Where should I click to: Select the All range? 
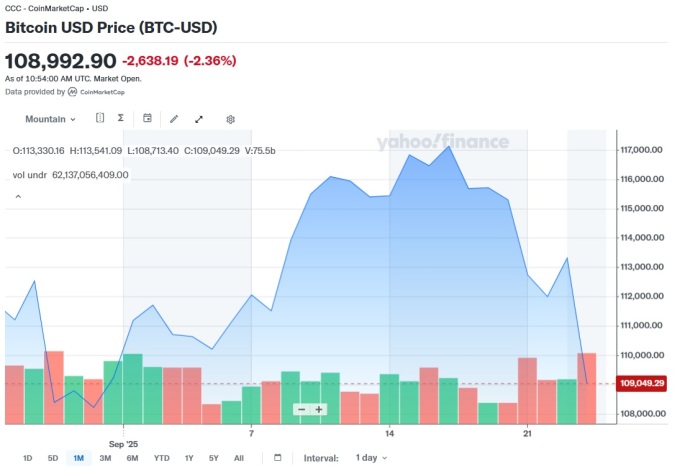pos(239,458)
